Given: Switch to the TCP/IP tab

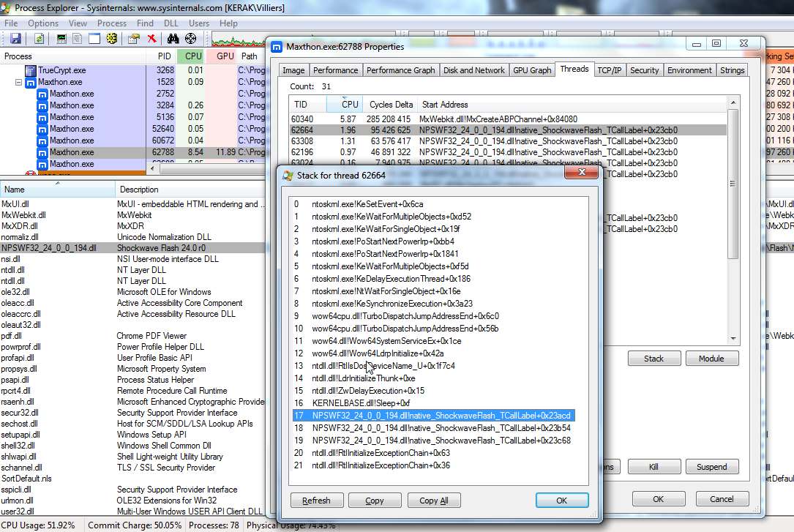Looking at the screenshot, I should click(x=609, y=70).
